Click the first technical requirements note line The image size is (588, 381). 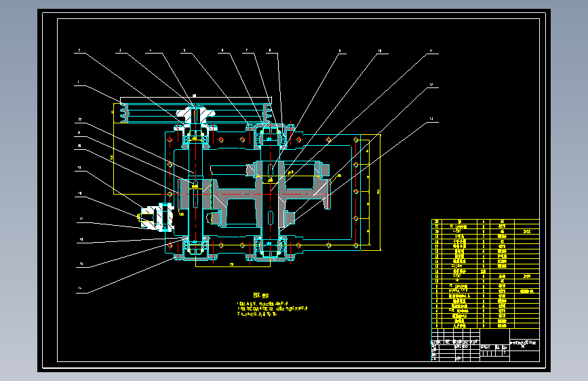click(263, 304)
